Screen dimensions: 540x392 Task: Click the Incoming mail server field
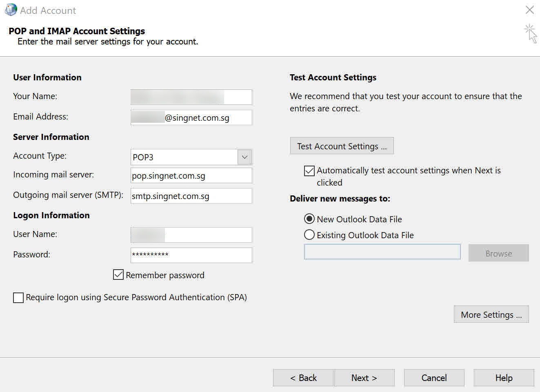point(191,176)
